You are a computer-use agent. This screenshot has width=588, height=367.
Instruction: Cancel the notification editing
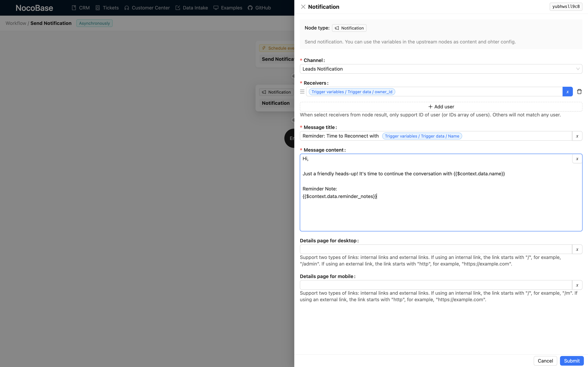click(545, 361)
